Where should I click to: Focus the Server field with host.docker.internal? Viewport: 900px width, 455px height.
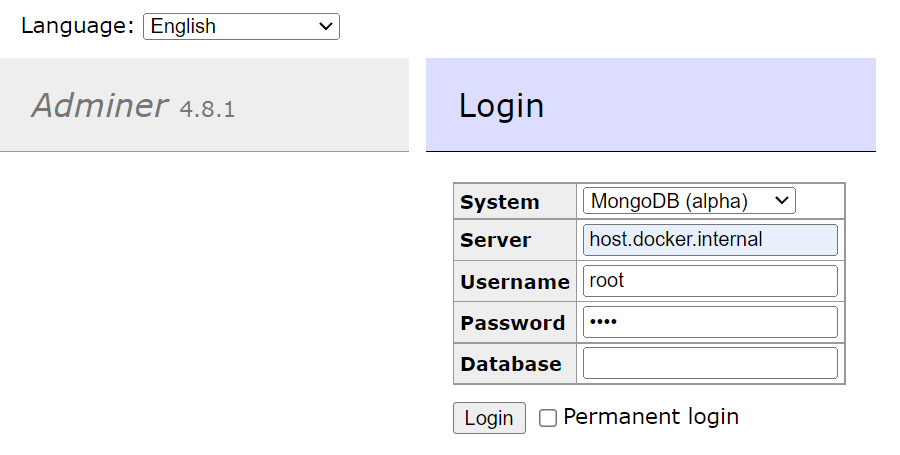(x=710, y=240)
